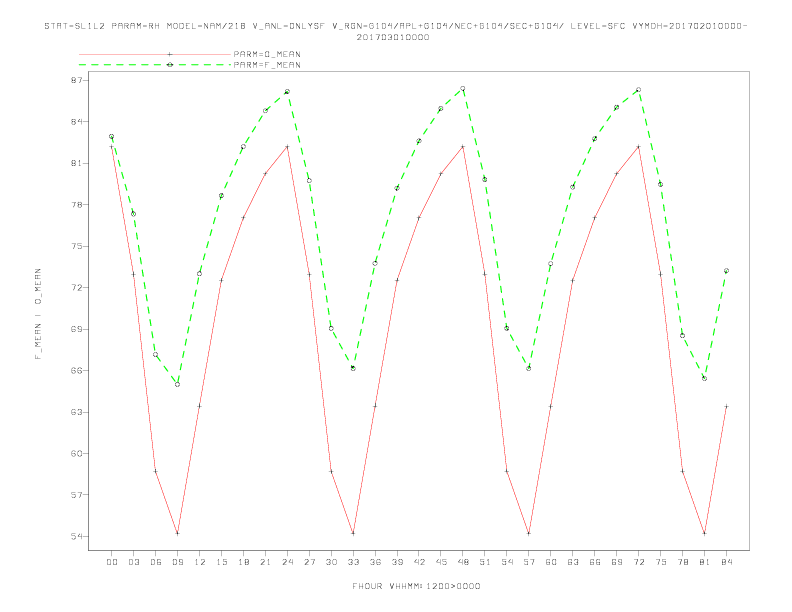The image size is (792, 612).
Task: Click y-axis tick label 66
Action: coord(77,371)
